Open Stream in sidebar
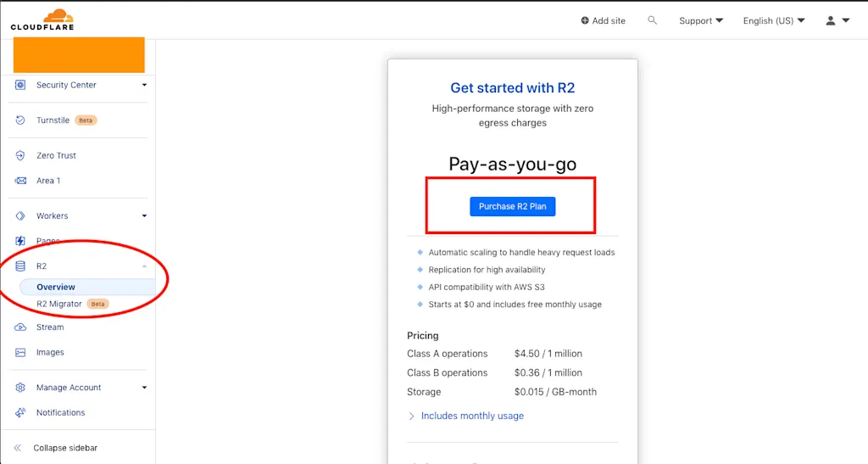 click(50, 327)
